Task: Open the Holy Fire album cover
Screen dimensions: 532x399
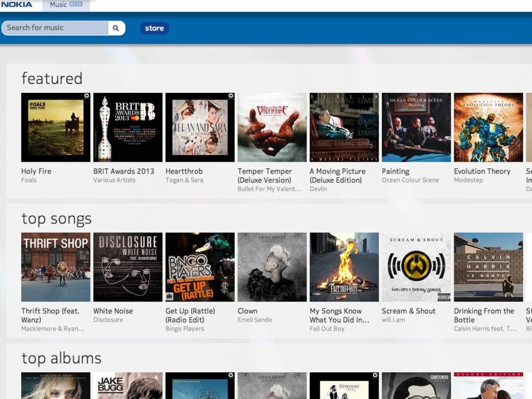Action: (x=56, y=127)
